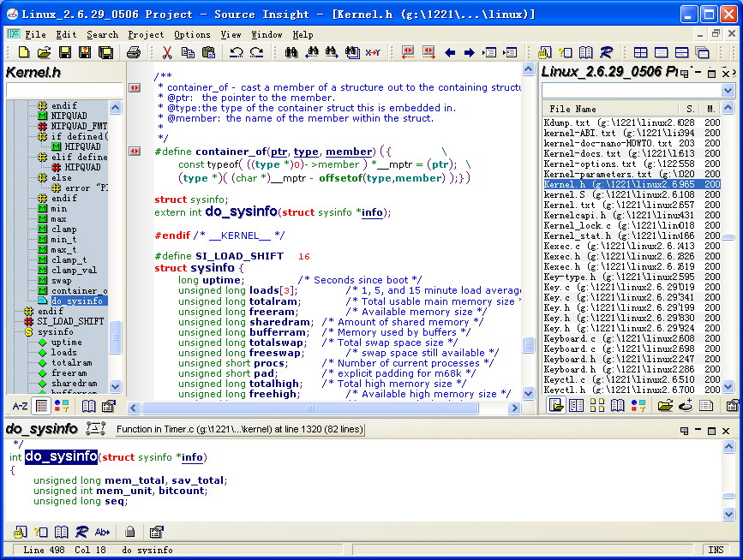Toggle Project Window with main toolbar hand icon
Screen dimensions: 743x560
[x=545, y=52]
